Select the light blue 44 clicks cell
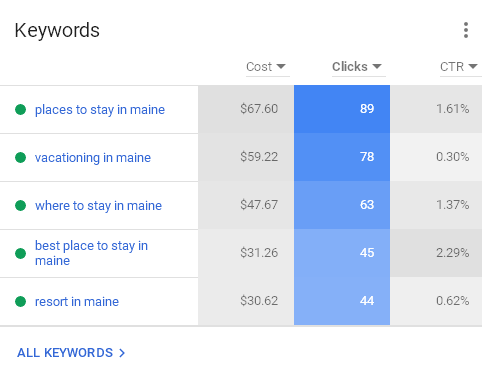 point(342,301)
